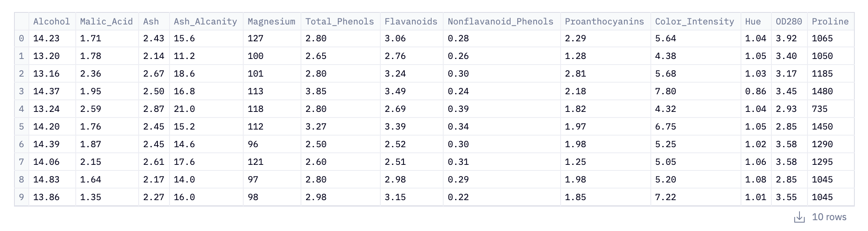
Task: Click the Ash_Alcanity column header
Action: pos(206,22)
